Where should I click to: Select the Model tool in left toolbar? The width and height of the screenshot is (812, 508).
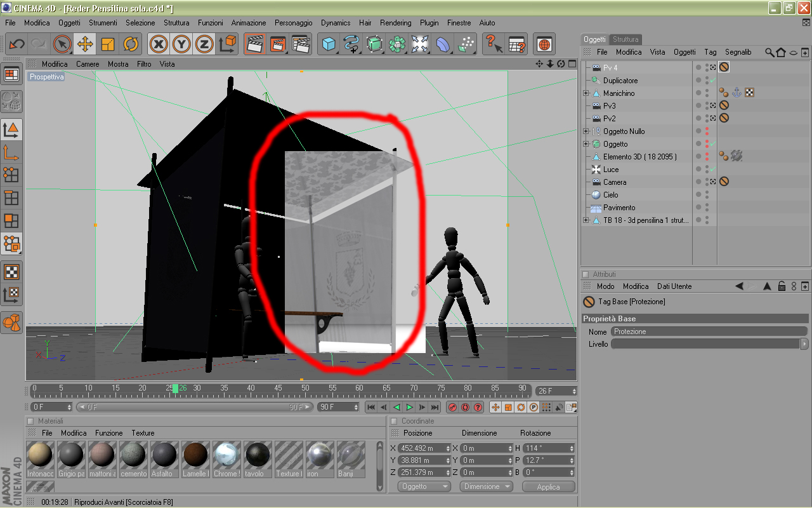point(11,130)
